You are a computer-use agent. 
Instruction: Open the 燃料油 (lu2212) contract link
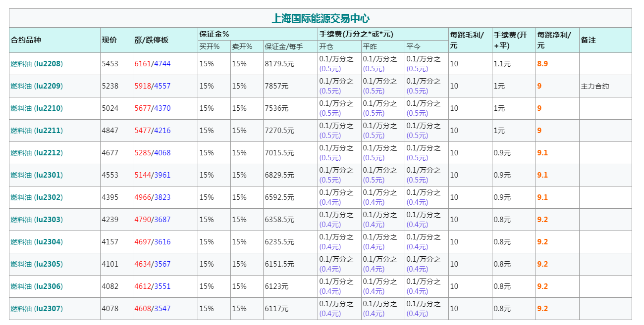coord(37,153)
